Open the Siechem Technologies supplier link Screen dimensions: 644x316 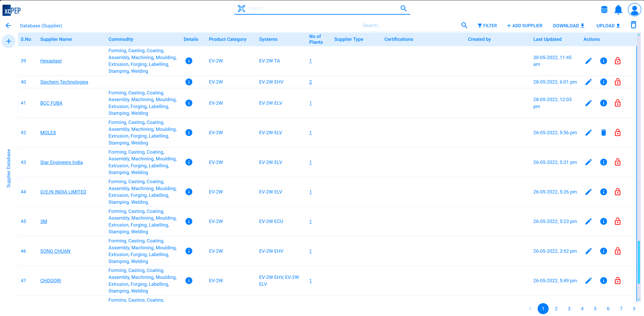pos(64,82)
